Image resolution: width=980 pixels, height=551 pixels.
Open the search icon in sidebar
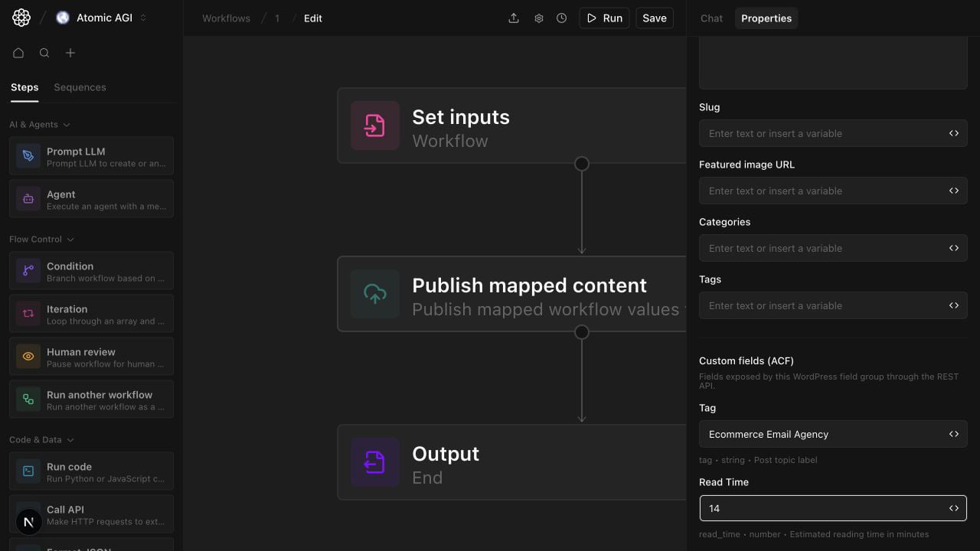(x=44, y=53)
